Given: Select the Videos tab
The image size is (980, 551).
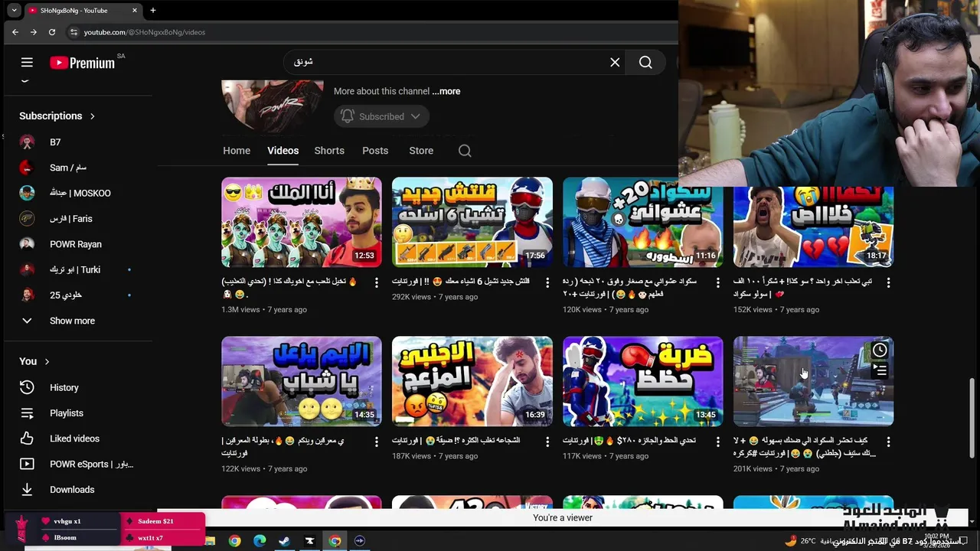Looking at the screenshot, I should [x=283, y=151].
